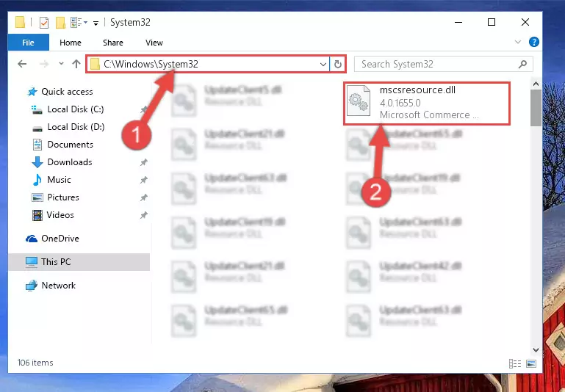Switch to Details view button
The image size is (565, 392).
514,364
